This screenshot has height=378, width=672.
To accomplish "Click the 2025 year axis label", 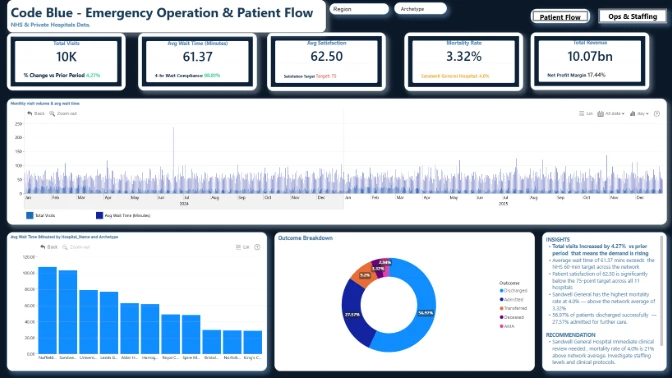I will pos(503,204).
